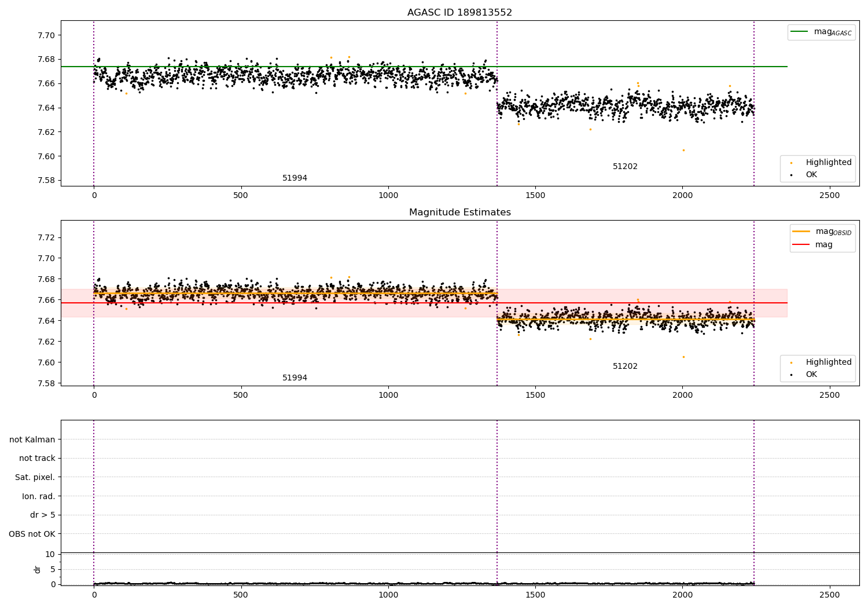Click the 7.70 tick in top plot

pos(46,35)
